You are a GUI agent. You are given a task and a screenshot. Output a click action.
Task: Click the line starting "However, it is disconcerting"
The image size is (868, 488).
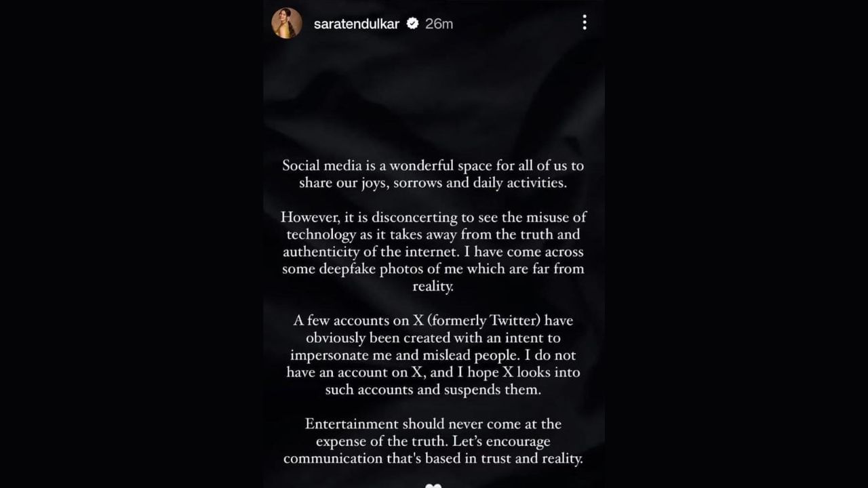coord(433,218)
